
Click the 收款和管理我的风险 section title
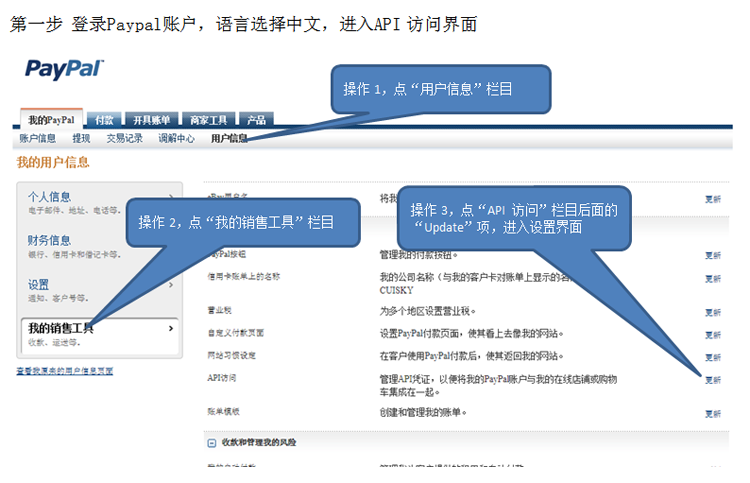coord(259,442)
